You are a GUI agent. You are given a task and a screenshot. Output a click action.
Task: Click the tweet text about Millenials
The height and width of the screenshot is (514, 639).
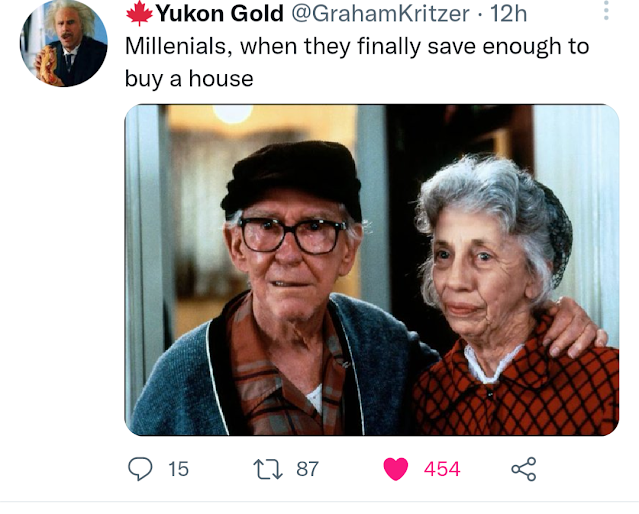click(x=357, y=62)
